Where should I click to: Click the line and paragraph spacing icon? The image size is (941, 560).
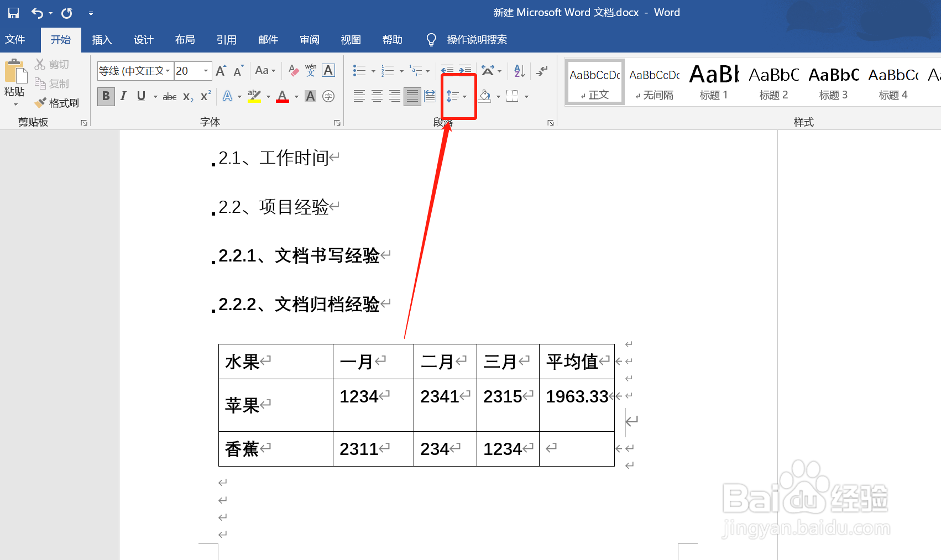(453, 96)
